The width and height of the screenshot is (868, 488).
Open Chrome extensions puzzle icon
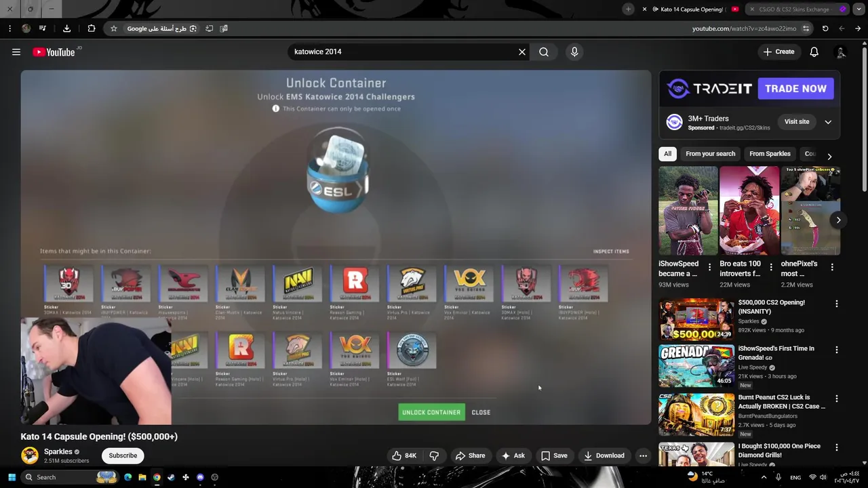92,28
